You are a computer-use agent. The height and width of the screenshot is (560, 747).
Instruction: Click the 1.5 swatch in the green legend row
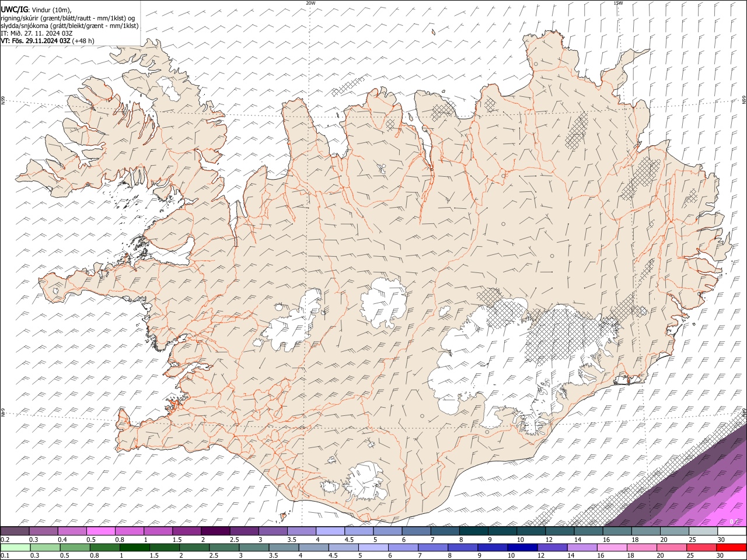[165, 548]
